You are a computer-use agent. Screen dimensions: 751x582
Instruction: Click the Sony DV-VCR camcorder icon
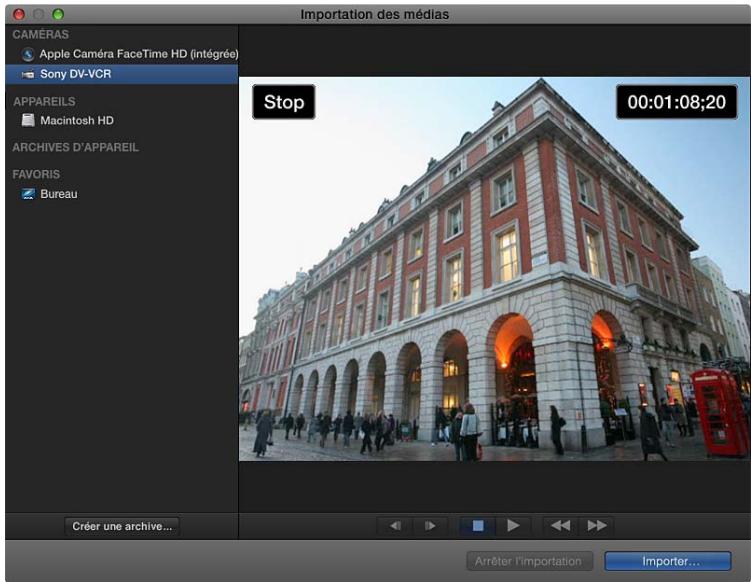click(28, 75)
